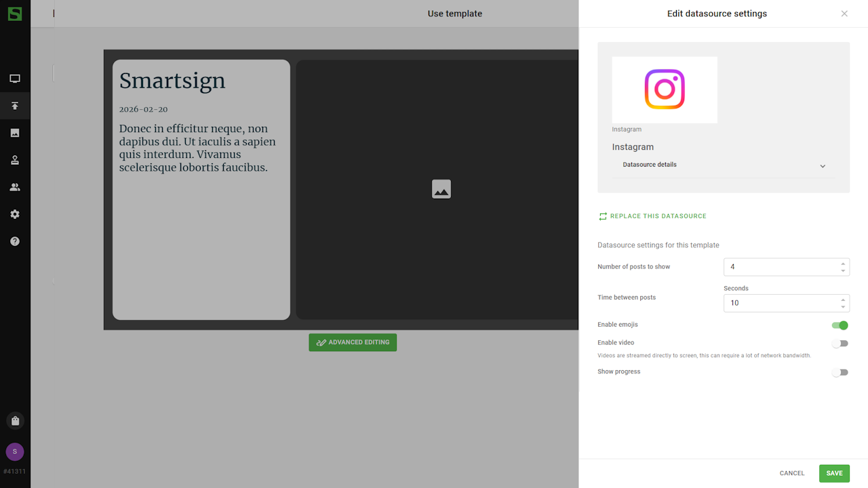Open the Media library image icon

15,133
